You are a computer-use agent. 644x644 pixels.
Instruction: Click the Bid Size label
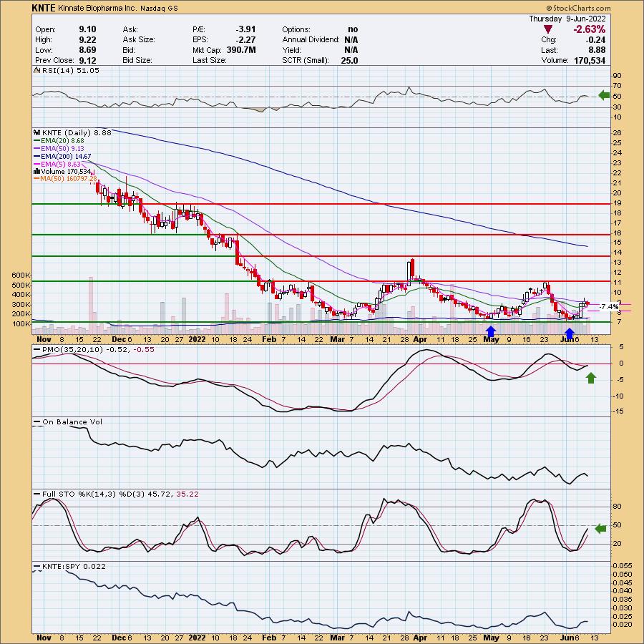pos(137,60)
